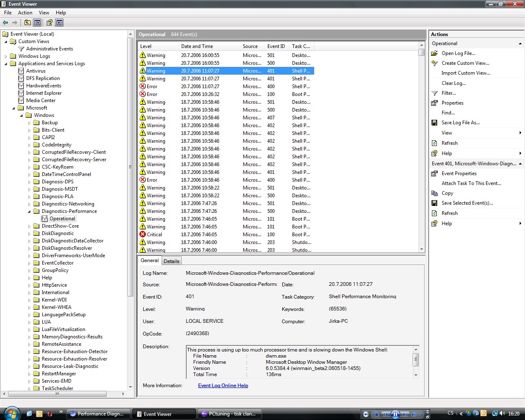Select the Media Center log icon

pos(21,100)
